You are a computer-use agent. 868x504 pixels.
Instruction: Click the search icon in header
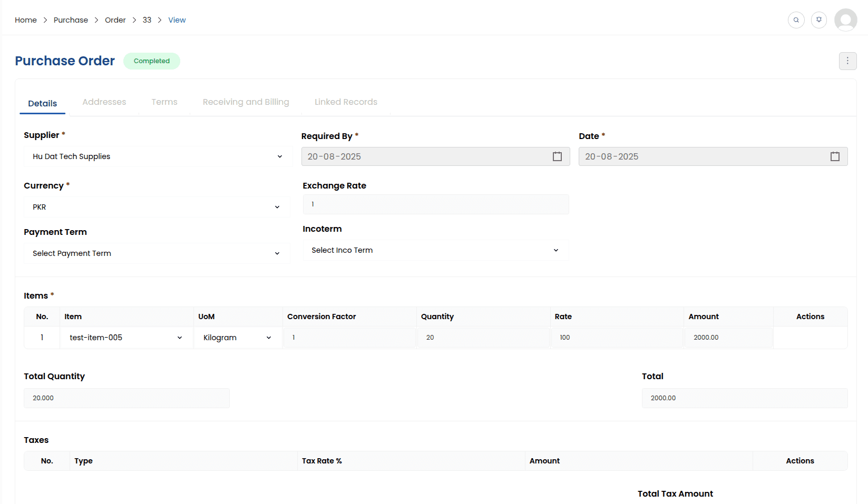click(x=796, y=20)
